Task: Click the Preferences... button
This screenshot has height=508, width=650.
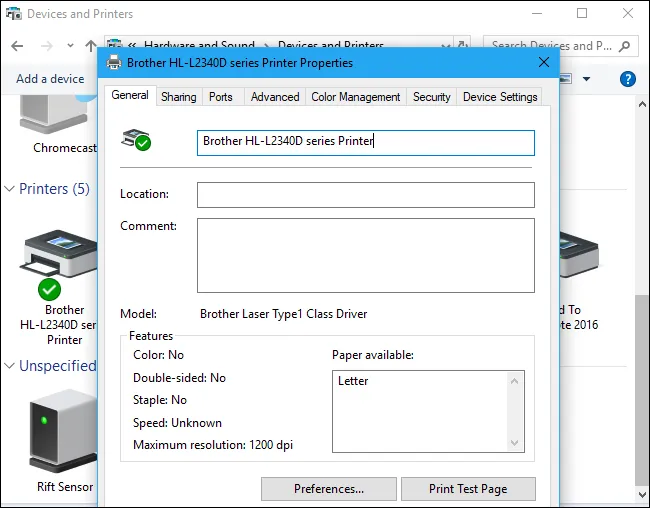Action: 329,489
